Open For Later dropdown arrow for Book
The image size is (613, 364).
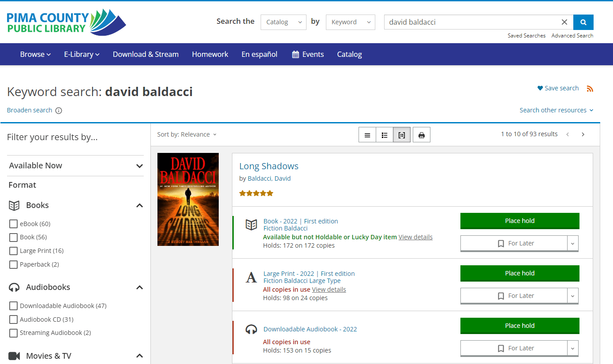point(573,243)
